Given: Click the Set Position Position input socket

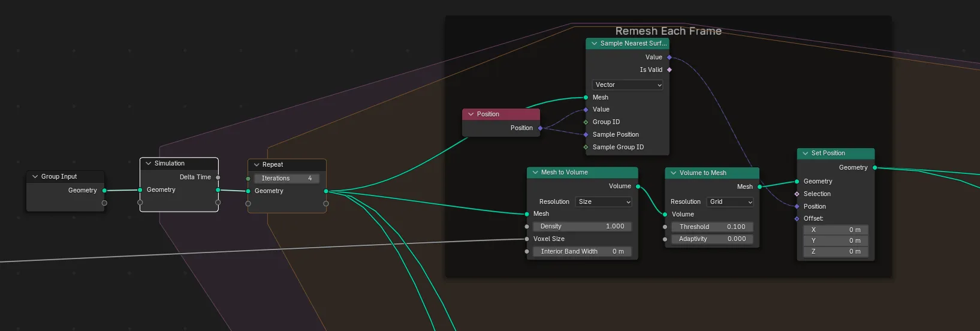Looking at the screenshot, I should click(797, 206).
